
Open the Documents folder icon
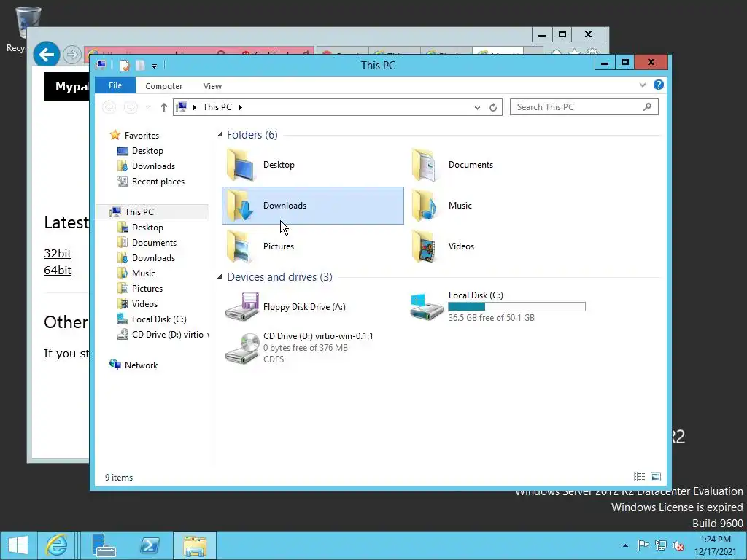424,165
